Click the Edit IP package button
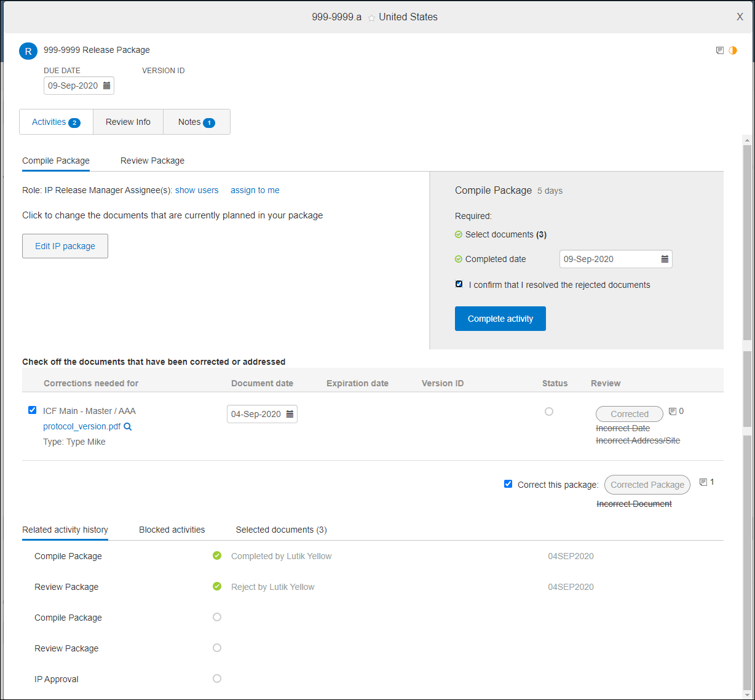755x700 pixels. (65, 246)
